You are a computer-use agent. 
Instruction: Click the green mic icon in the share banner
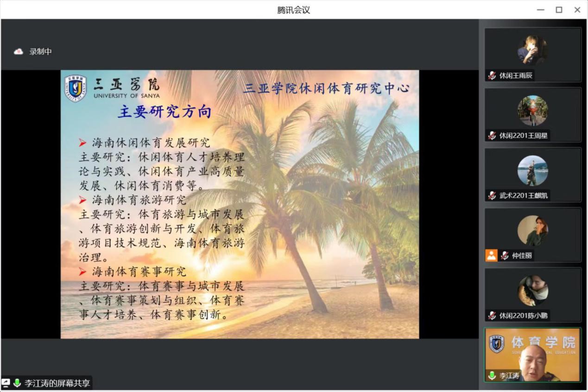point(16,383)
